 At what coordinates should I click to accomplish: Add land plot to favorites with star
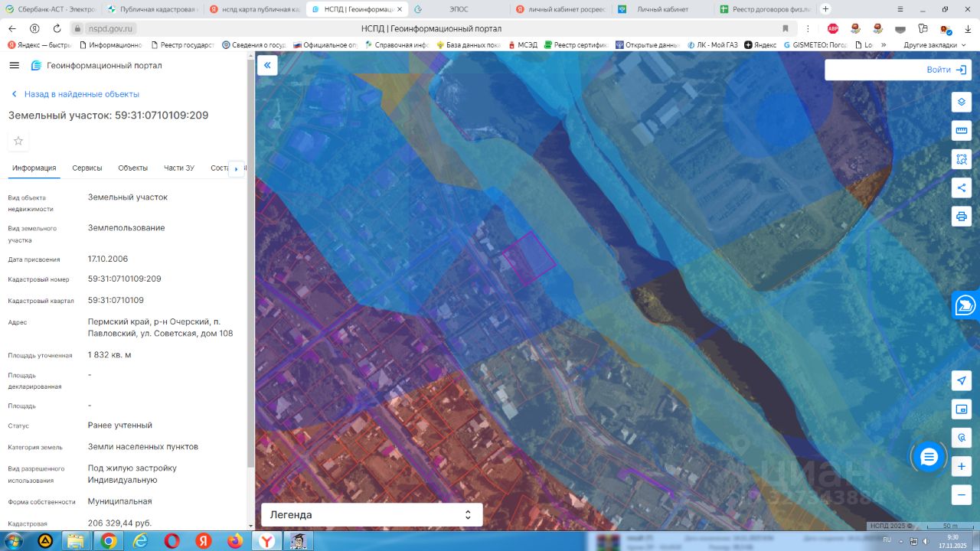point(18,141)
